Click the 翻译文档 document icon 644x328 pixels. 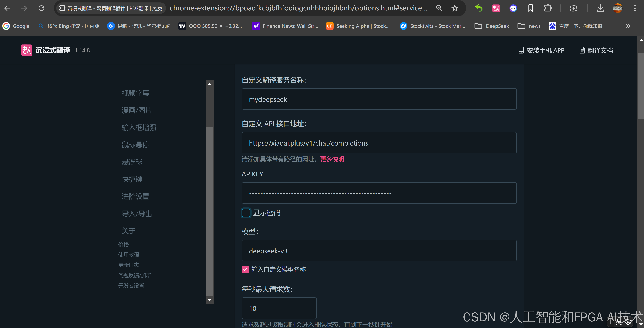coord(583,50)
